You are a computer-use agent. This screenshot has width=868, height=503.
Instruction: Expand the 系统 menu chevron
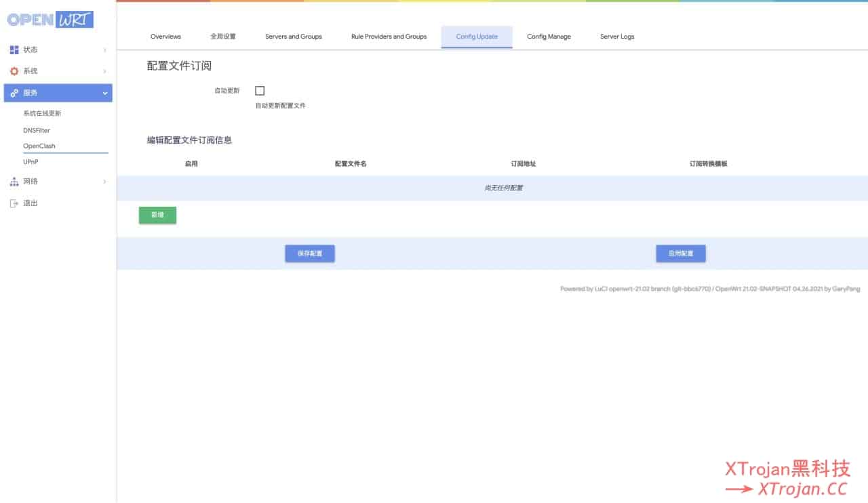104,71
